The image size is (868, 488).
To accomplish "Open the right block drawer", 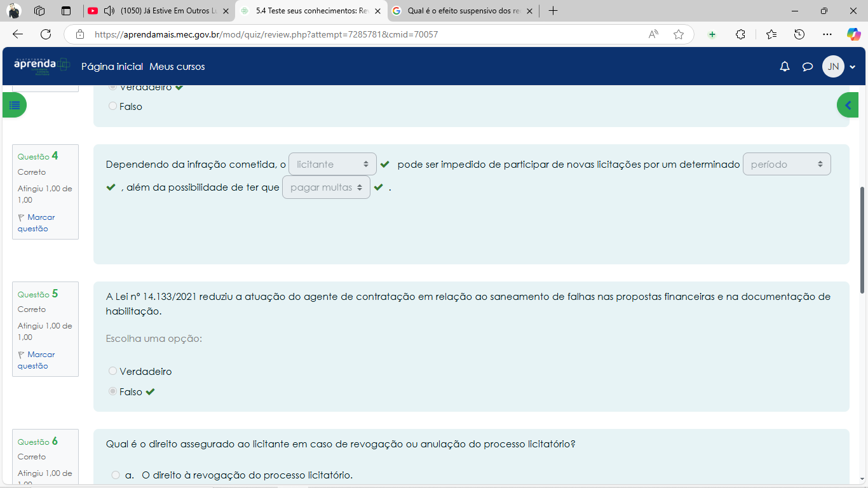I will tap(848, 105).
